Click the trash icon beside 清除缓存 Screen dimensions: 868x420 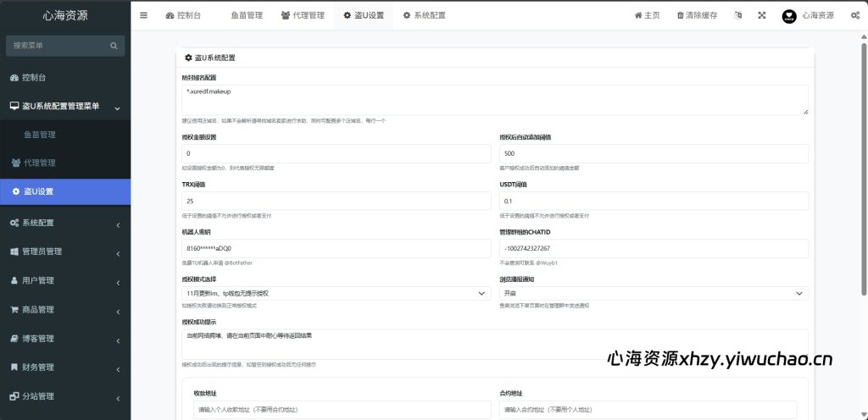pyautogui.click(x=681, y=15)
